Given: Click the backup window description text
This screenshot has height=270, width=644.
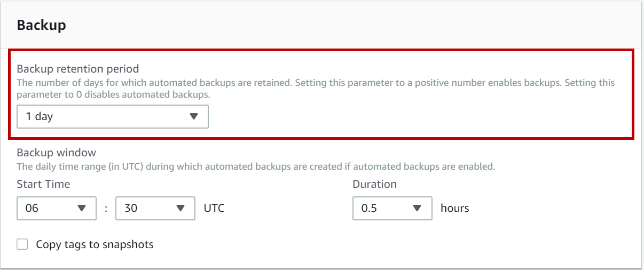Looking at the screenshot, I should (x=256, y=166).
